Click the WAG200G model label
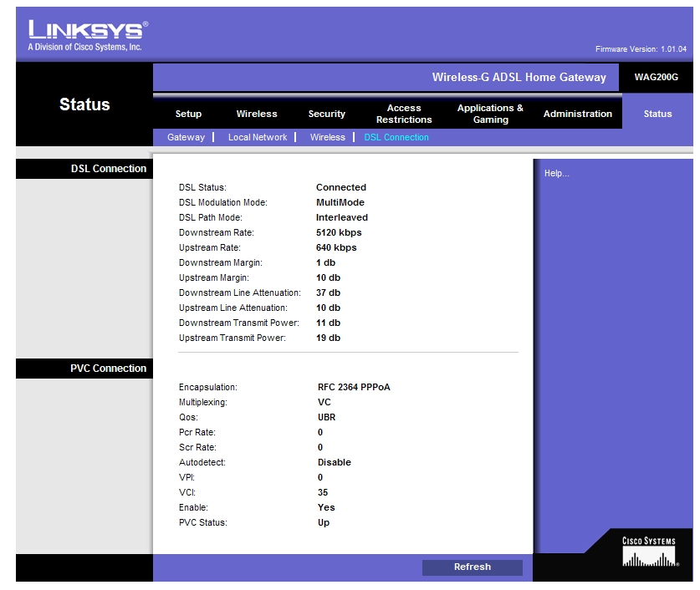Image resolution: width=700 pixels, height=590 pixels. [657, 77]
